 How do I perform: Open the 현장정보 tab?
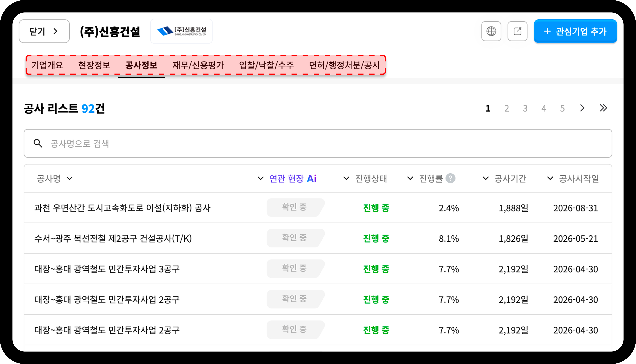tap(94, 65)
